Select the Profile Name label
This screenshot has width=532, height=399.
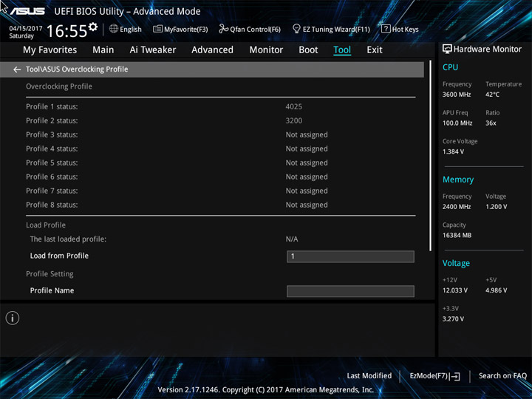click(52, 290)
